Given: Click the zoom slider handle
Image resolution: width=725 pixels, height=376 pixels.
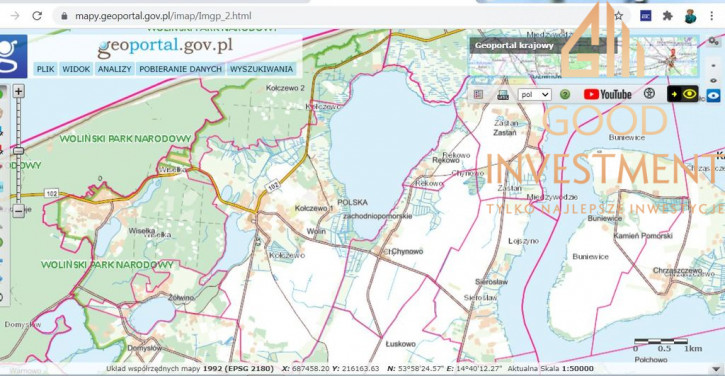Looking at the screenshot, I should (x=18, y=151).
